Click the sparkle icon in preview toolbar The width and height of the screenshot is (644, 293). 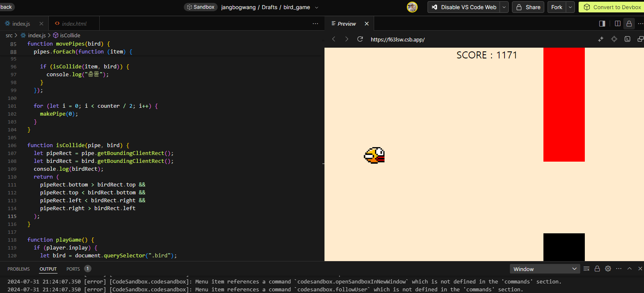[601, 39]
